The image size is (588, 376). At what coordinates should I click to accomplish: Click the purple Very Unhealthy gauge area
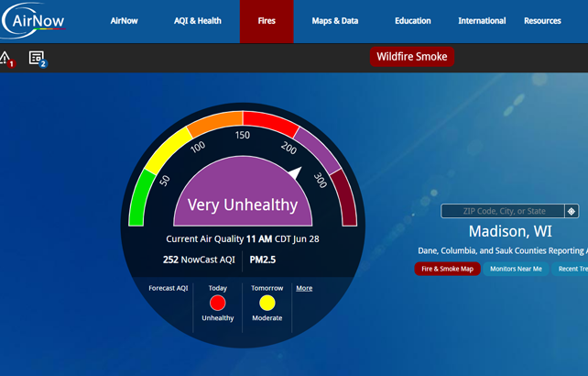pyautogui.click(x=243, y=197)
